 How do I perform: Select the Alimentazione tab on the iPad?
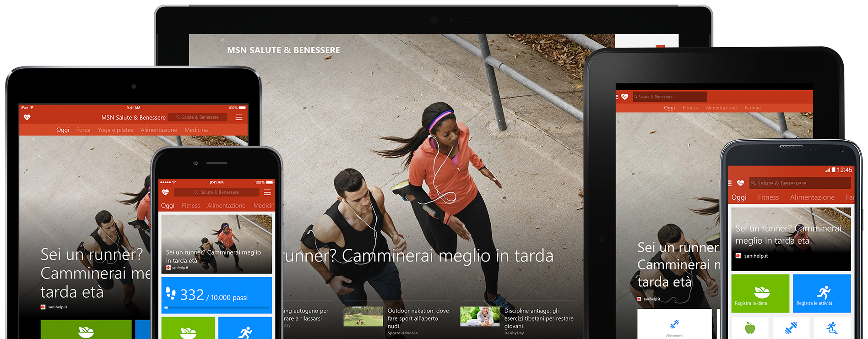pos(159,130)
